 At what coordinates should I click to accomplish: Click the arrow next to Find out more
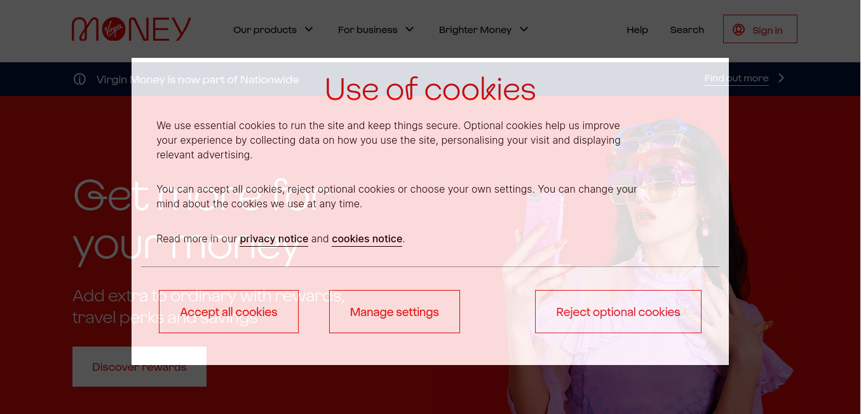click(x=782, y=78)
